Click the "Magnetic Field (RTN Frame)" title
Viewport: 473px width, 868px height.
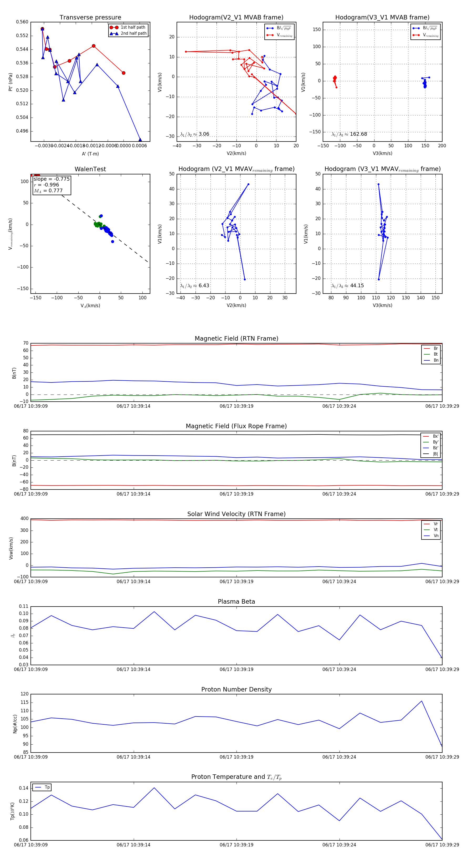pyautogui.click(x=236, y=339)
